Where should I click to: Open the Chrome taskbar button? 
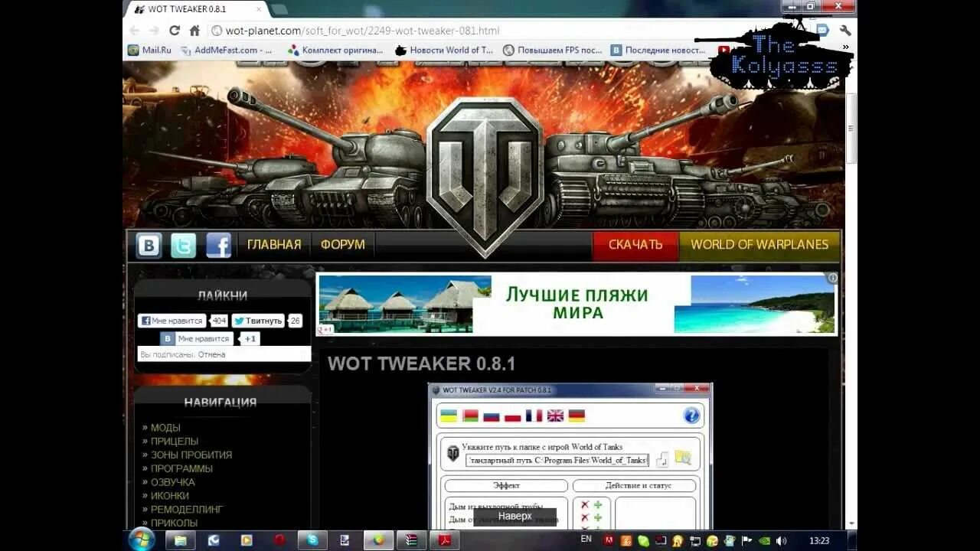pos(378,540)
